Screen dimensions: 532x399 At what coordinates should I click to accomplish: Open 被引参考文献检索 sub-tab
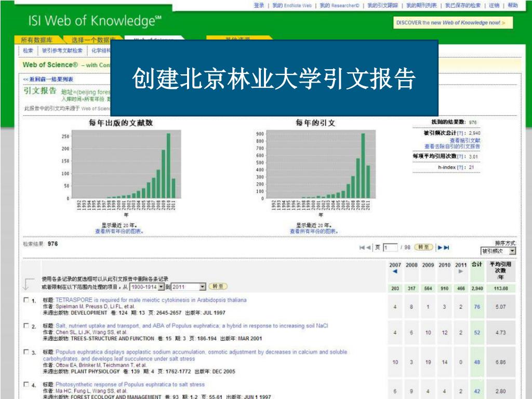coord(62,50)
